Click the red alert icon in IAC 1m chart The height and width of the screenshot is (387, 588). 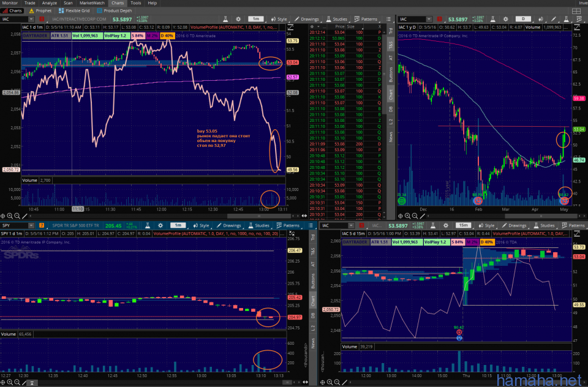(42, 19)
